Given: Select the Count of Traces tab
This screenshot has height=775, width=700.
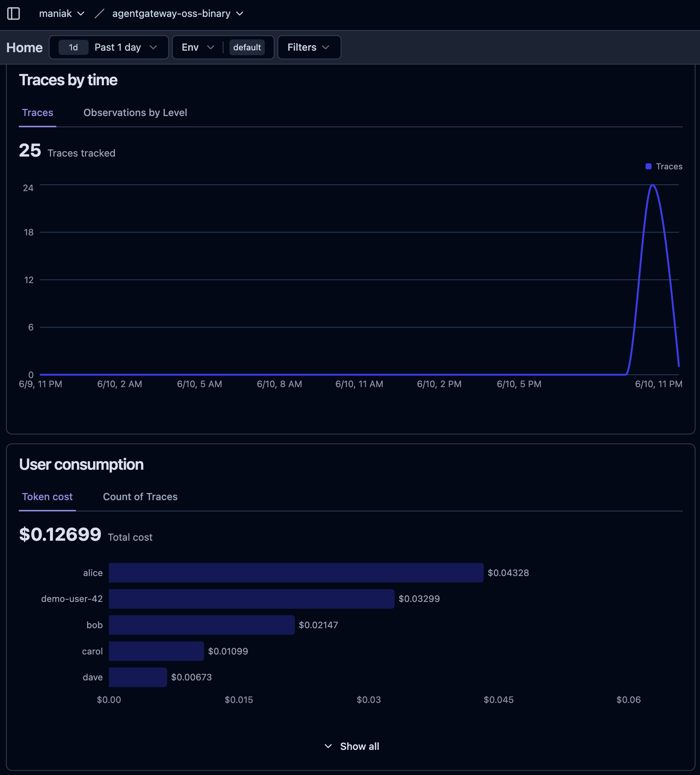Looking at the screenshot, I should (x=140, y=497).
